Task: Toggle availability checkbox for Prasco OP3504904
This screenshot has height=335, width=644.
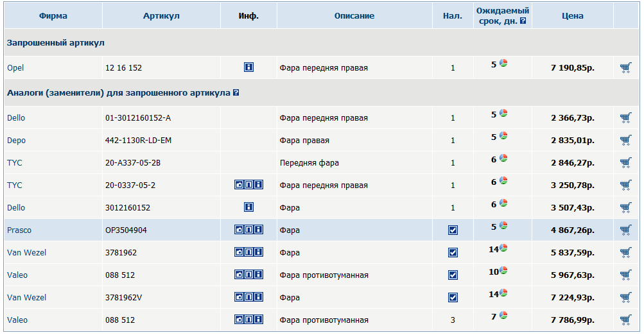Action: click(x=453, y=230)
